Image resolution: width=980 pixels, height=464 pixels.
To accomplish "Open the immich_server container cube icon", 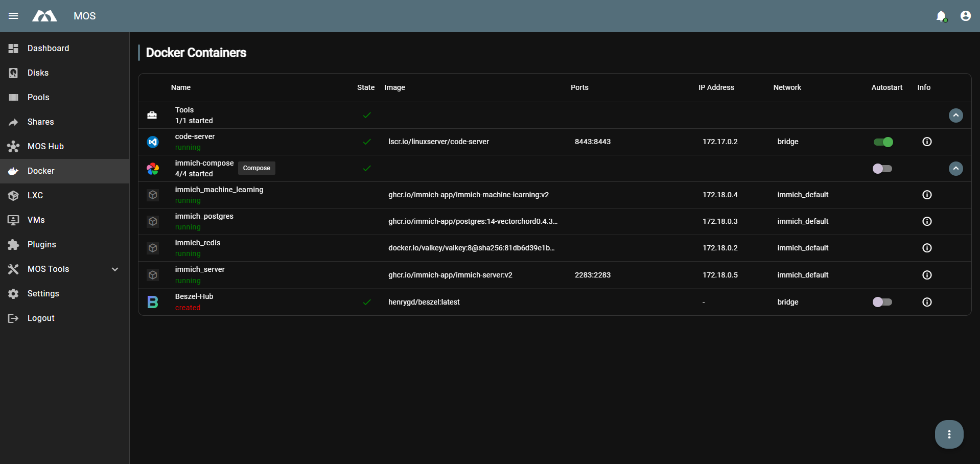I will click(x=153, y=274).
